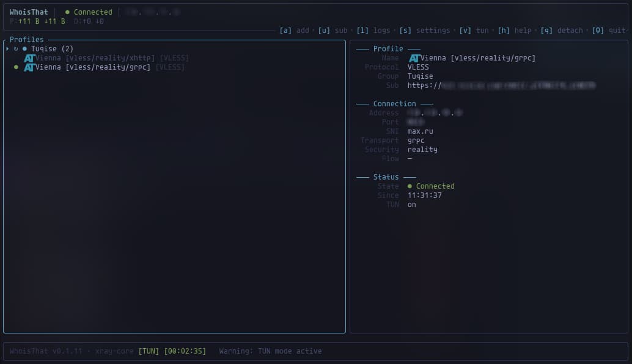Click the green dot beside State Connected
632x364 pixels.
point(410,186)
